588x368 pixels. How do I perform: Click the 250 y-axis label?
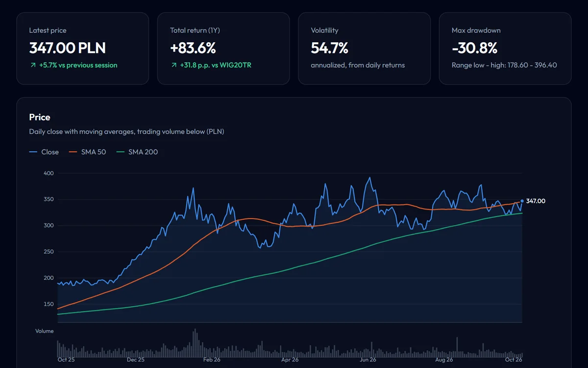pos(49,252)
